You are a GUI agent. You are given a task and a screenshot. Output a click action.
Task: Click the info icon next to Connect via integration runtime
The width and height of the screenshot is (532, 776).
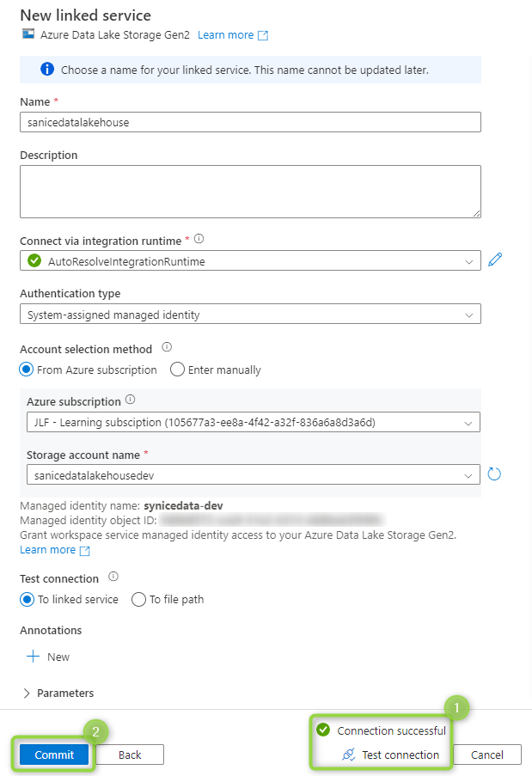pos(199,239)
